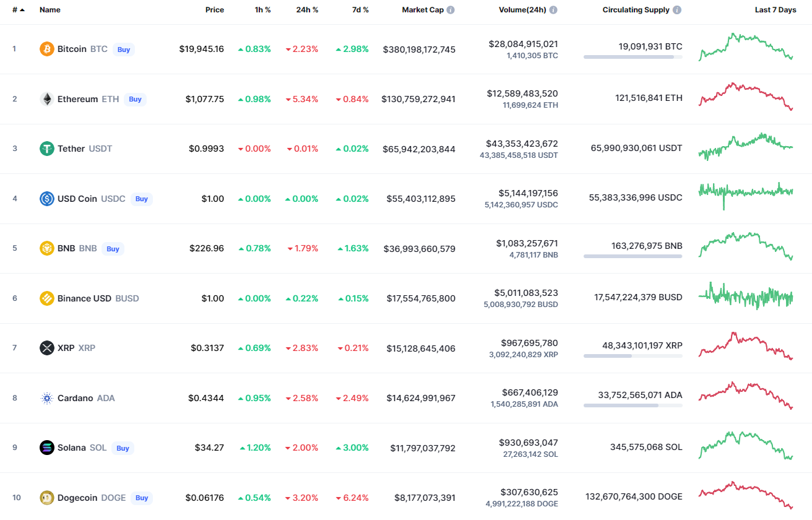Click the USD Coin logo icon

click(47, 199)
